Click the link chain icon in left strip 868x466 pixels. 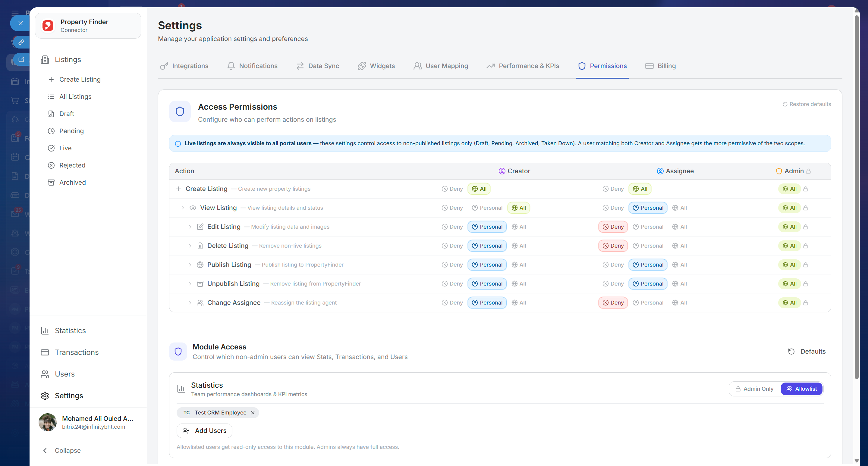tap(21, 42)
